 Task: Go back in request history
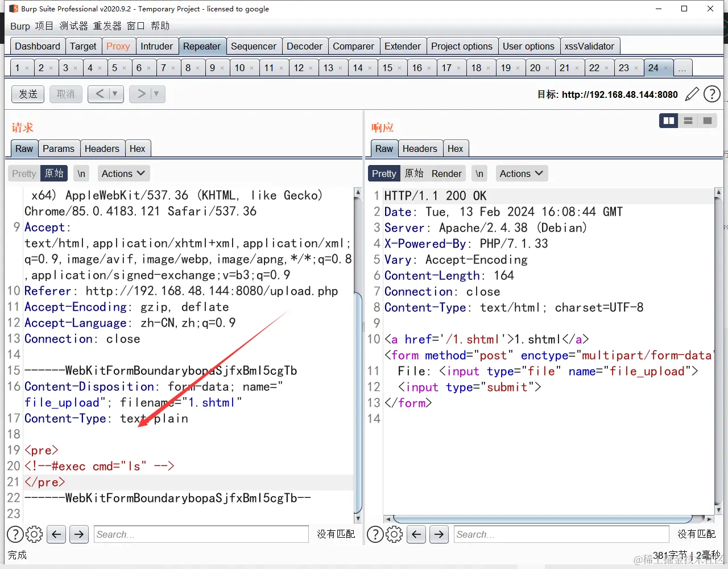[100, 94]
